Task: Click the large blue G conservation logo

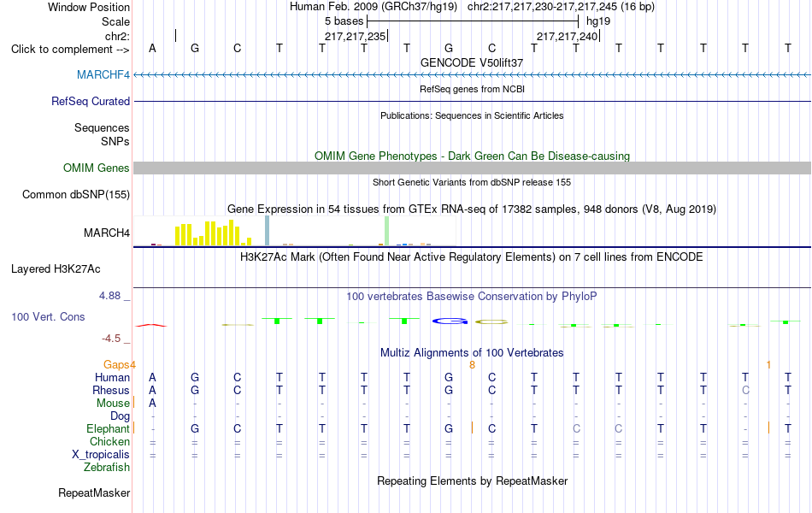Action: pyautogui.click(x=450, y=321)
